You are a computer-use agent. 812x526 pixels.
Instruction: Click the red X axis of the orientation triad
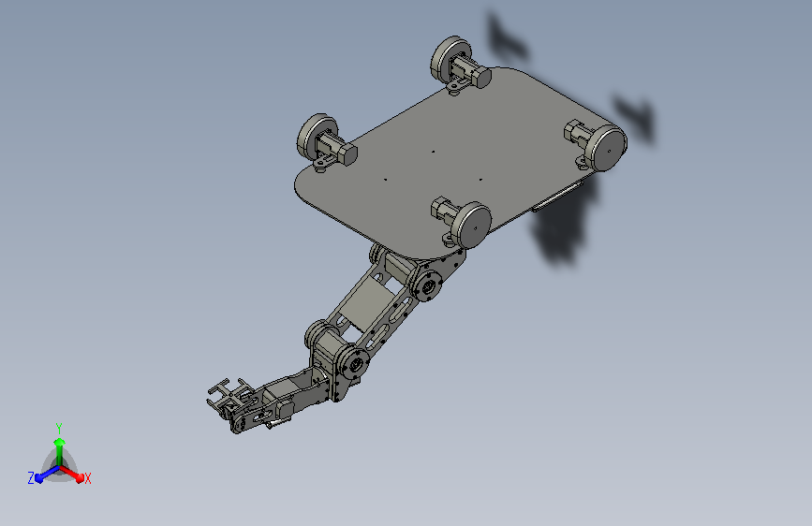tap(72, 474)
